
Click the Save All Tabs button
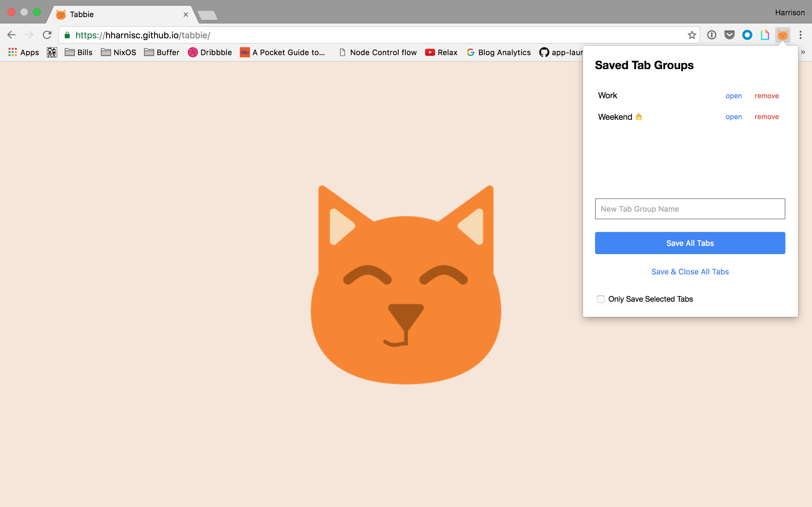pyautogui.click(x=690, y=243)
